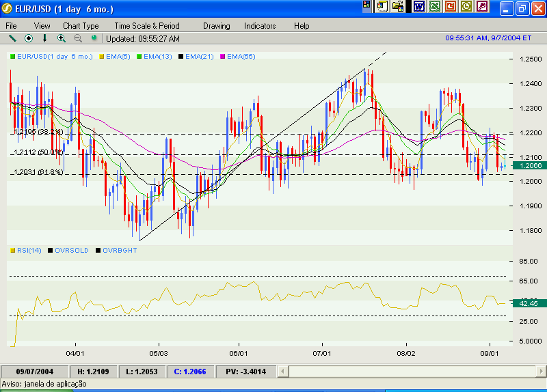The image size is (547, 392).
Task: Click the horizontal scrollbar right arrow
Action: coord(539,372)
